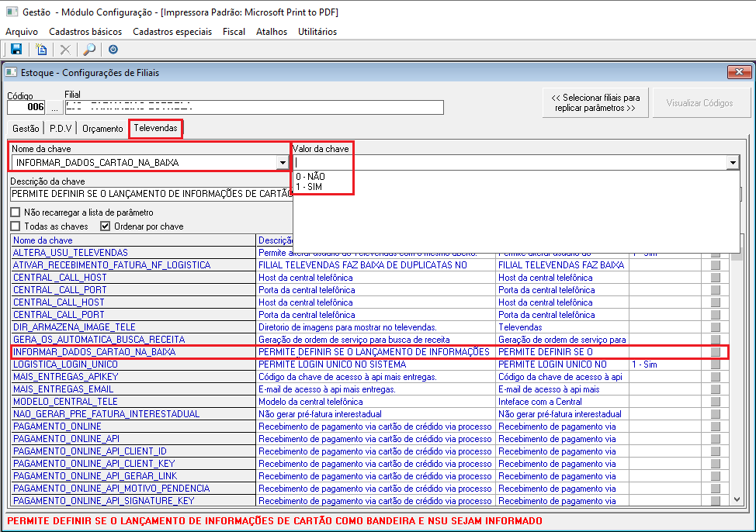Check the 'Todas as chaves' checkbox

[x=16, y=226]
